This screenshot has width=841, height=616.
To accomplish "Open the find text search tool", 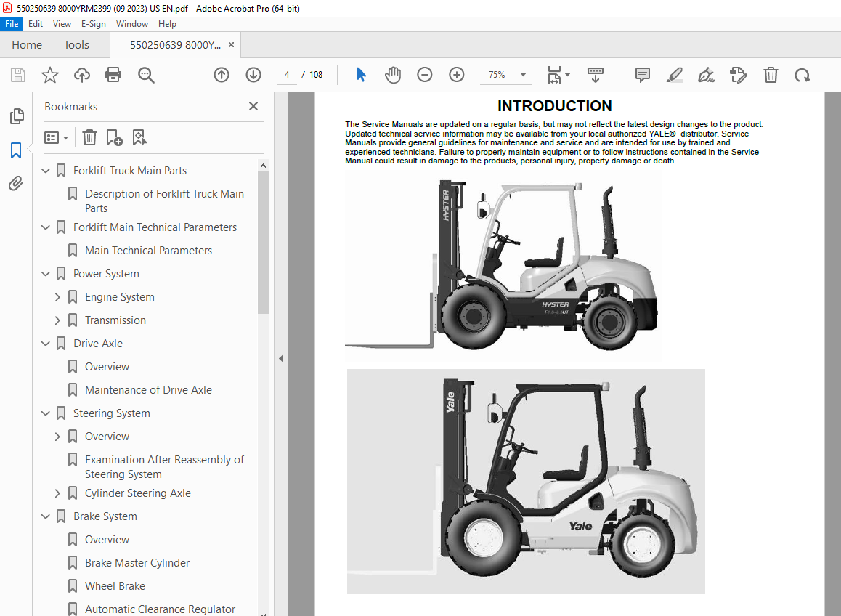I will 146,75.
